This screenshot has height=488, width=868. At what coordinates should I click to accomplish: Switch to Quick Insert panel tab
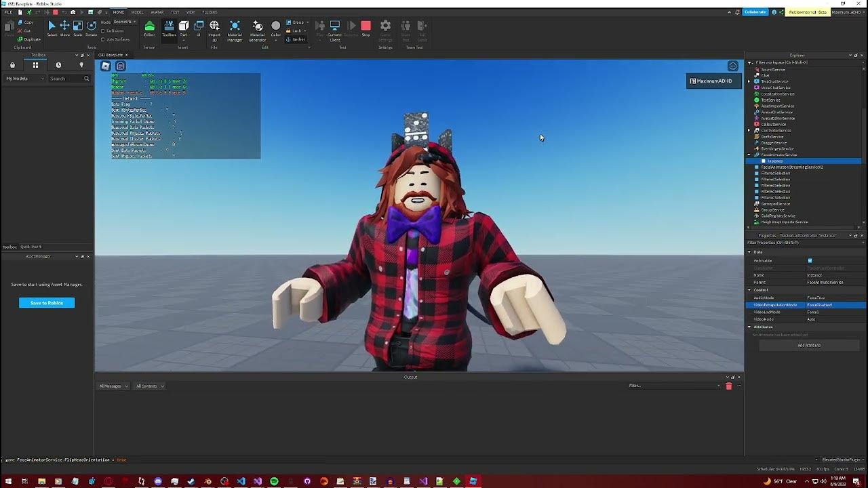31,247
